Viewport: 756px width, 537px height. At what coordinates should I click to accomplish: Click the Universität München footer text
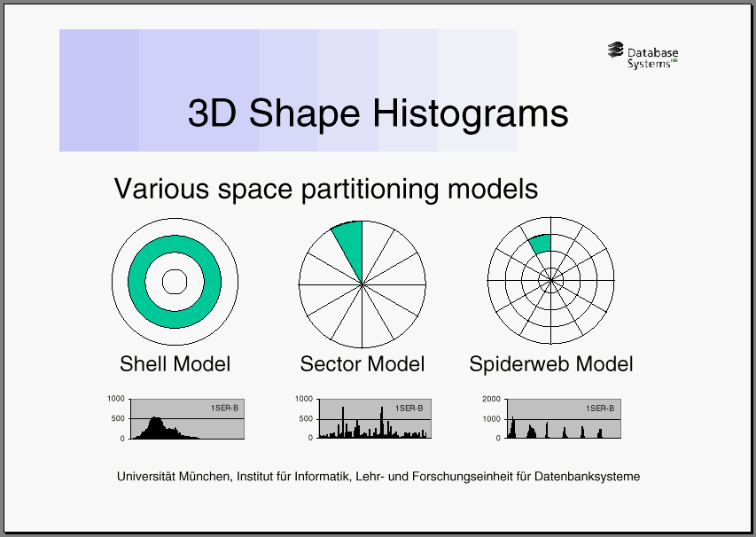click(378, 477)
